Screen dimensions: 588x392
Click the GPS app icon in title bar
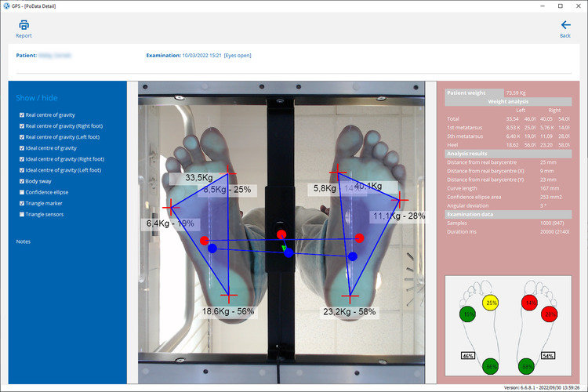click(6, 6)
